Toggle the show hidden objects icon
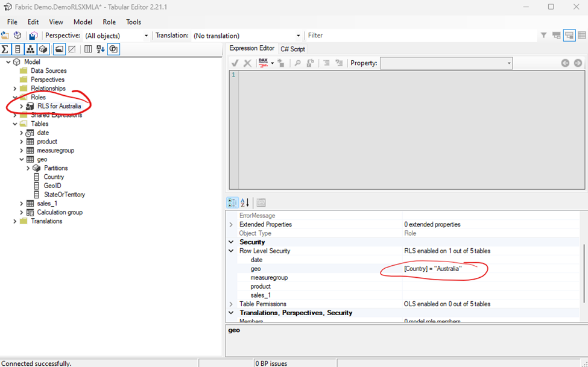This screenshot has width=588, height=367. (x=72, y=49)
